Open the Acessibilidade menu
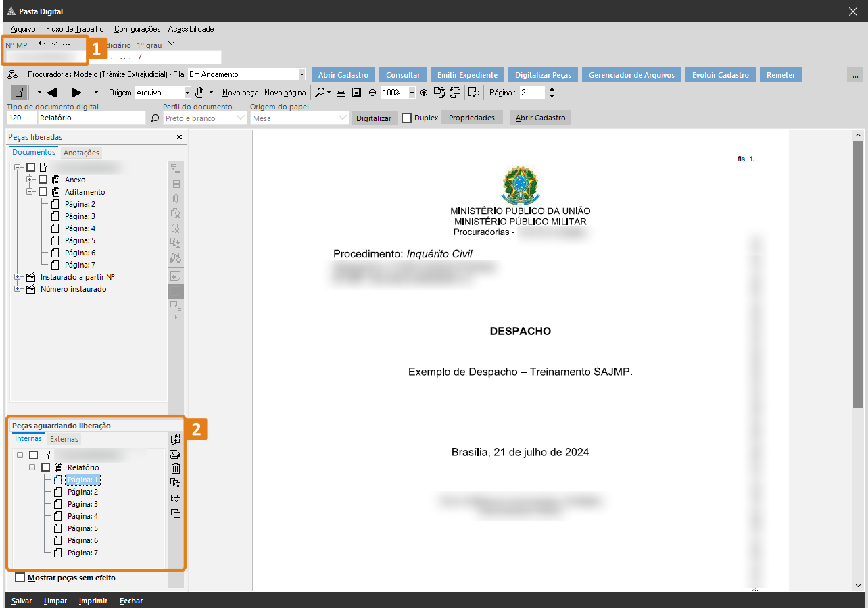The image size is (868, 608). coord(191,29)
